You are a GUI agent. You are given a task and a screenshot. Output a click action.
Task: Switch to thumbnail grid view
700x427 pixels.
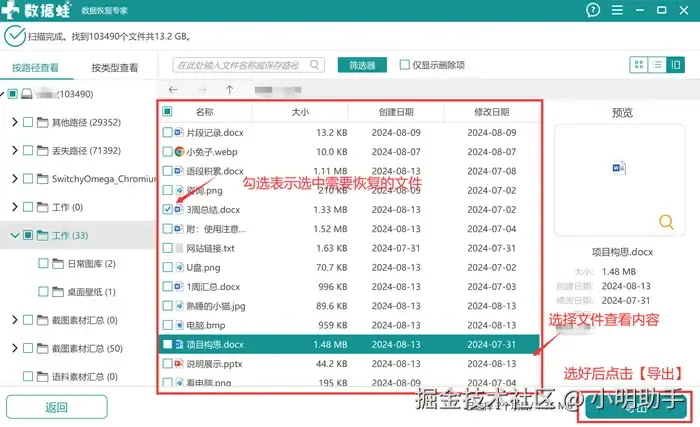click(639, 65)
